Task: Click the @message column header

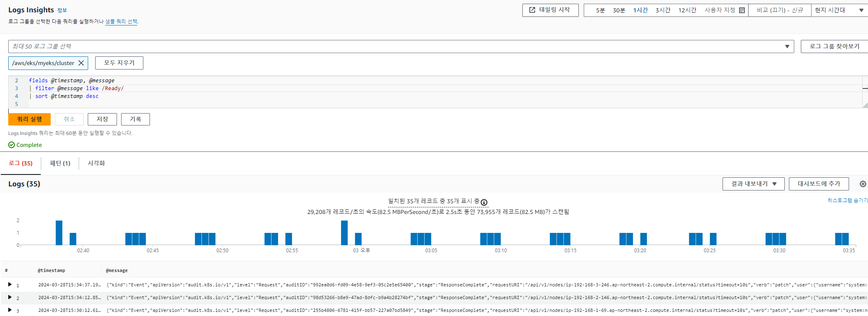Action: 117,270
